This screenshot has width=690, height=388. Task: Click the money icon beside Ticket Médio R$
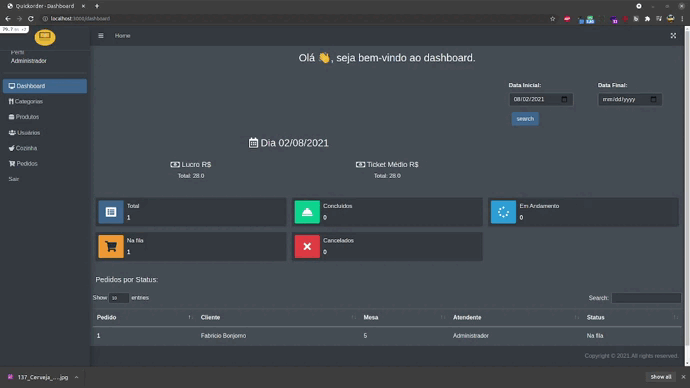360,165
